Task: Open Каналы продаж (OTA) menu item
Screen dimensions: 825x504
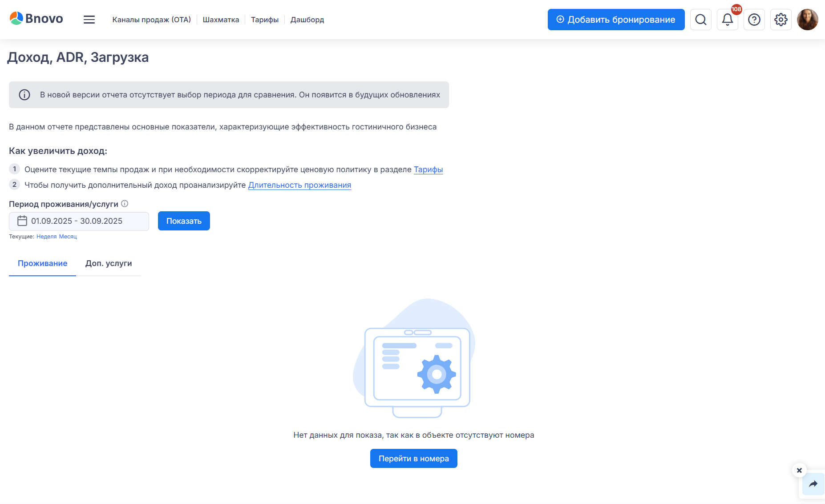Action: (x=151, y=20)
